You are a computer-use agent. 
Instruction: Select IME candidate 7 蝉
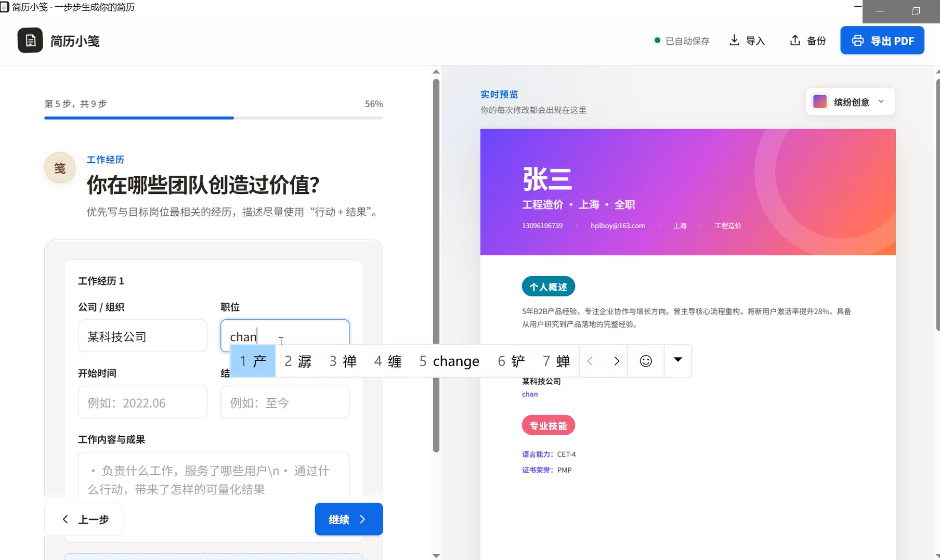[556, 361]
